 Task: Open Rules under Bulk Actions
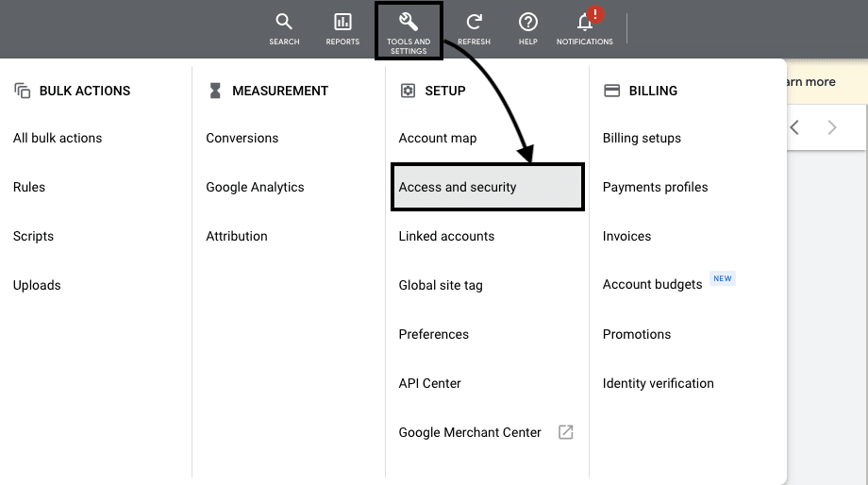point(29,187)
